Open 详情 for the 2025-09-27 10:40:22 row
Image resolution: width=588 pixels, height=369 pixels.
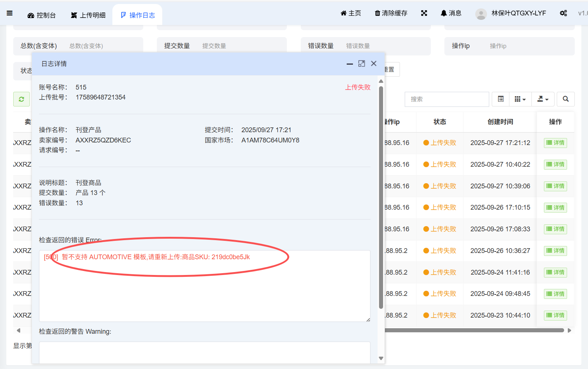click(555, 164)
